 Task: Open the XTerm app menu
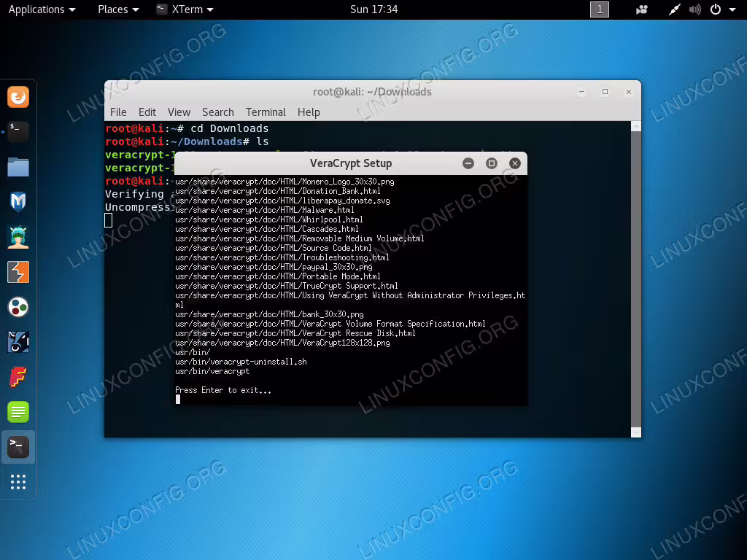(185, 9)
